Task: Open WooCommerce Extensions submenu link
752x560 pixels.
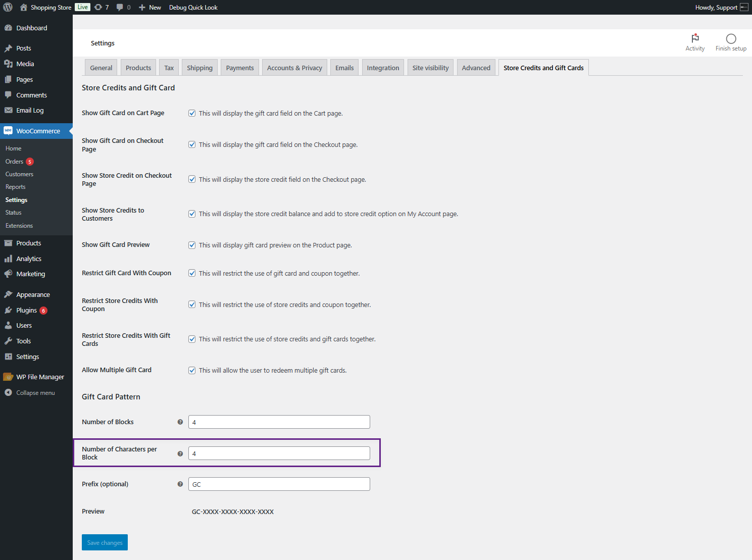Action: pyautogui.click(x=19, y=226)
